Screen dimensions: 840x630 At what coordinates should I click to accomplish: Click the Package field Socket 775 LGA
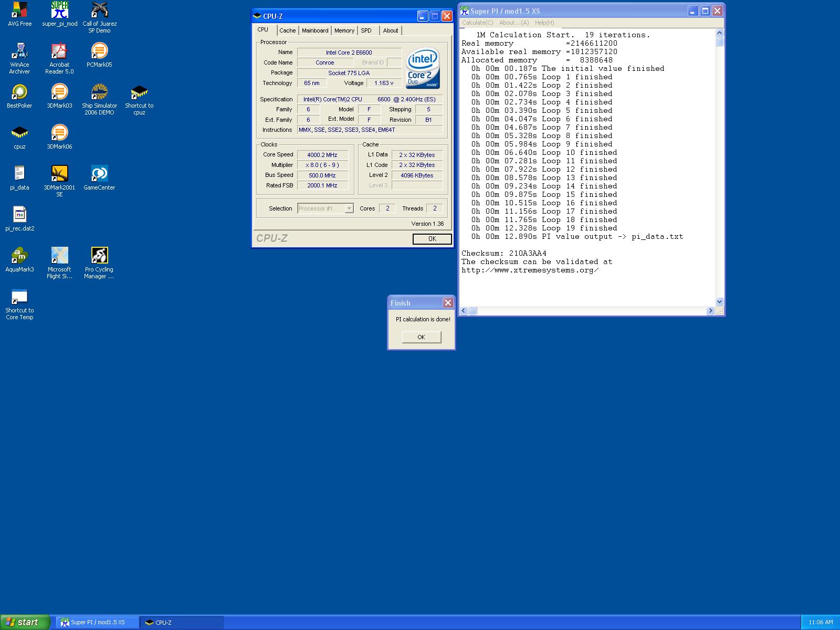(349, 73)
